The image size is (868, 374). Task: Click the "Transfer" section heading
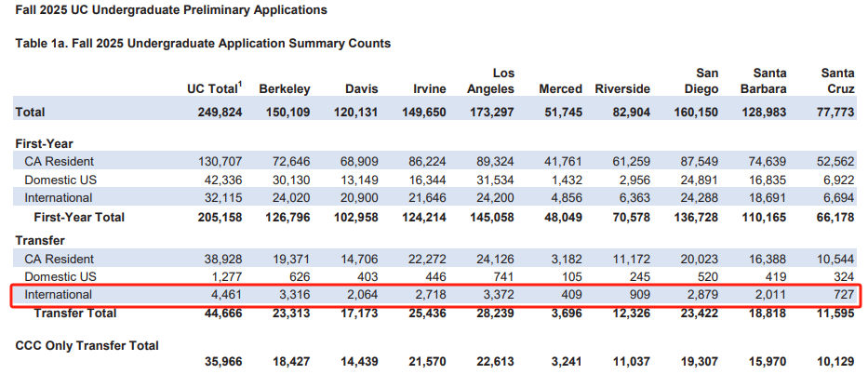(x=40, y=241)
